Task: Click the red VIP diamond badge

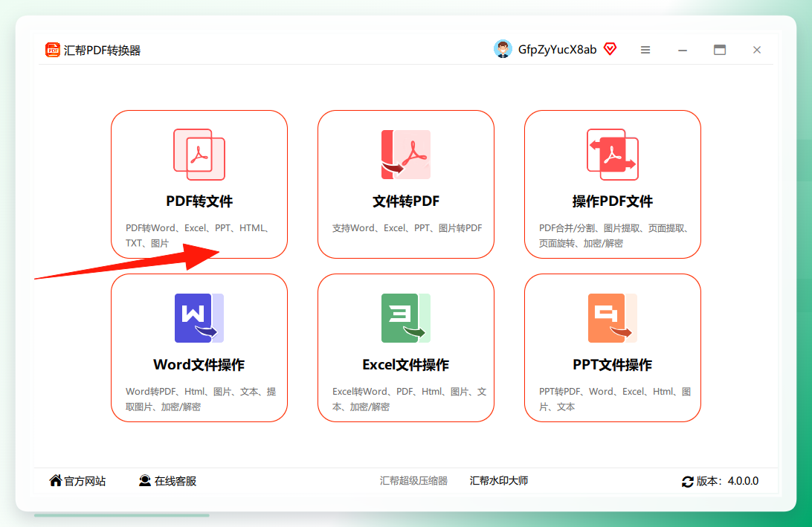Action: [610, 48]
